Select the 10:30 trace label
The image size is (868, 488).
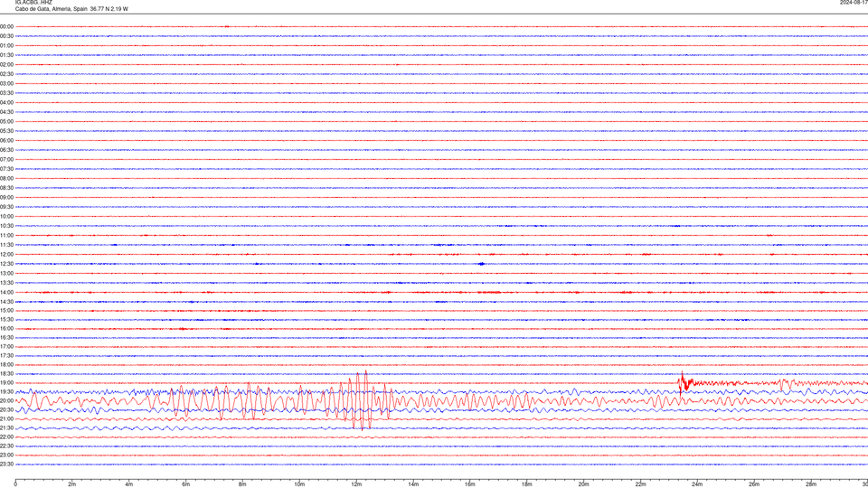6,226
